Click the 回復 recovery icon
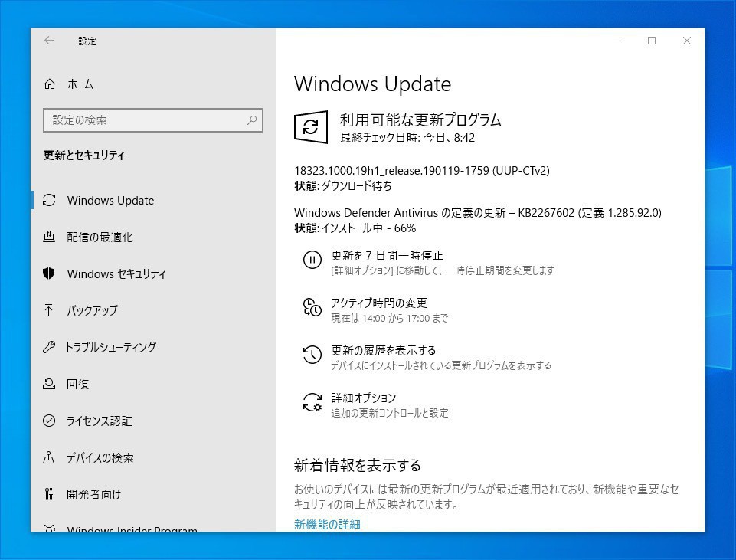This screenshot has height=560, width=736. [49, 384]
